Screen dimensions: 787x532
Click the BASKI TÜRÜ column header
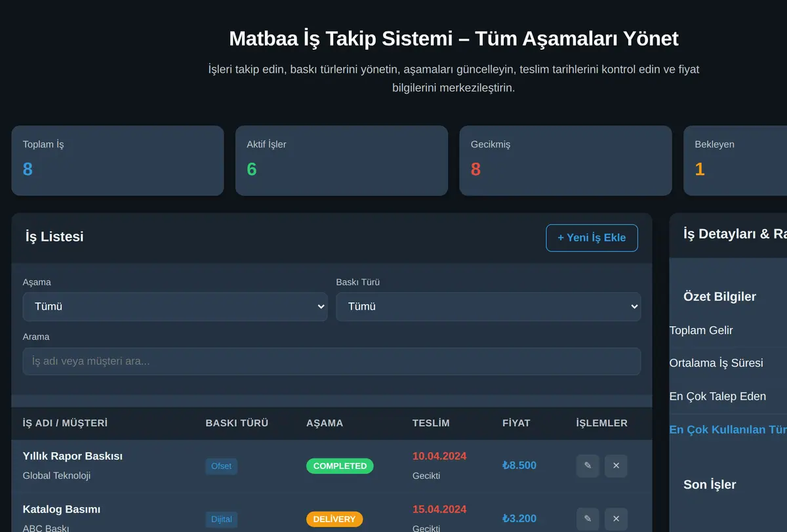(237, 423)
